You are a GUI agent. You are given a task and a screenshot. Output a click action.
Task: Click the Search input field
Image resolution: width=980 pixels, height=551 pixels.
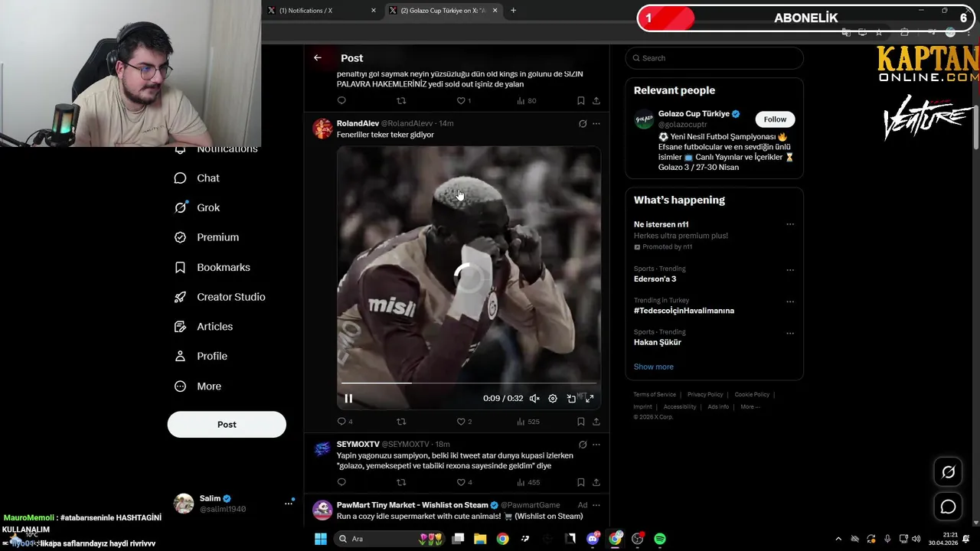[x=714, y=58]
